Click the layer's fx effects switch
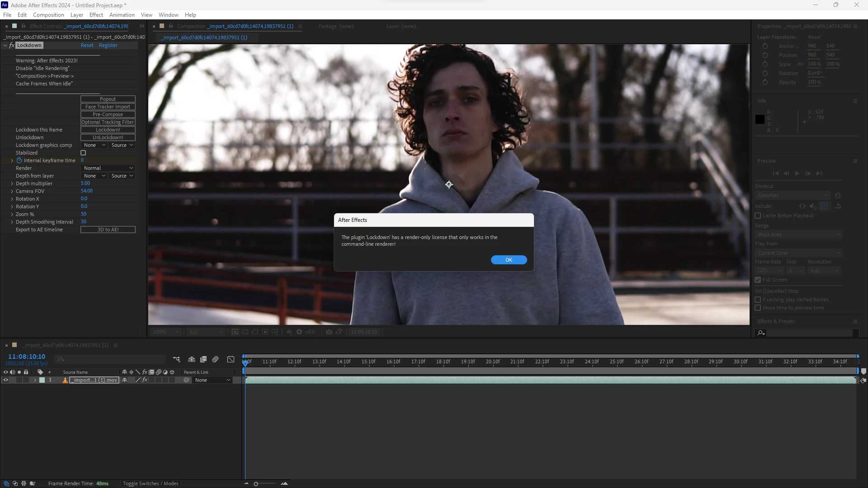Screen dimensions: 868x488 pyautogui.click(x=145, y=380)
